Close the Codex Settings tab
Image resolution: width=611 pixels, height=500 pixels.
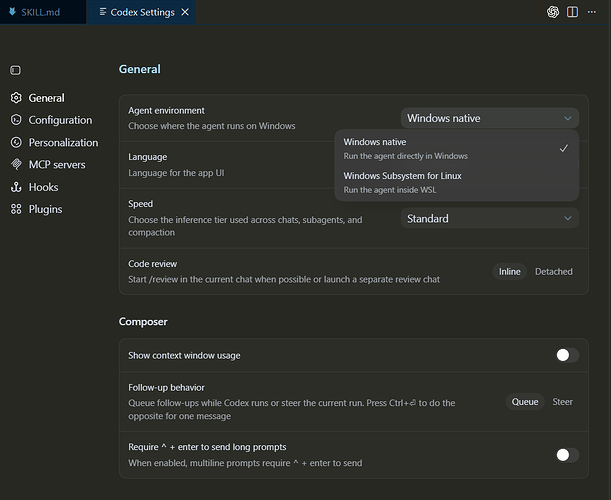(185, 12)
